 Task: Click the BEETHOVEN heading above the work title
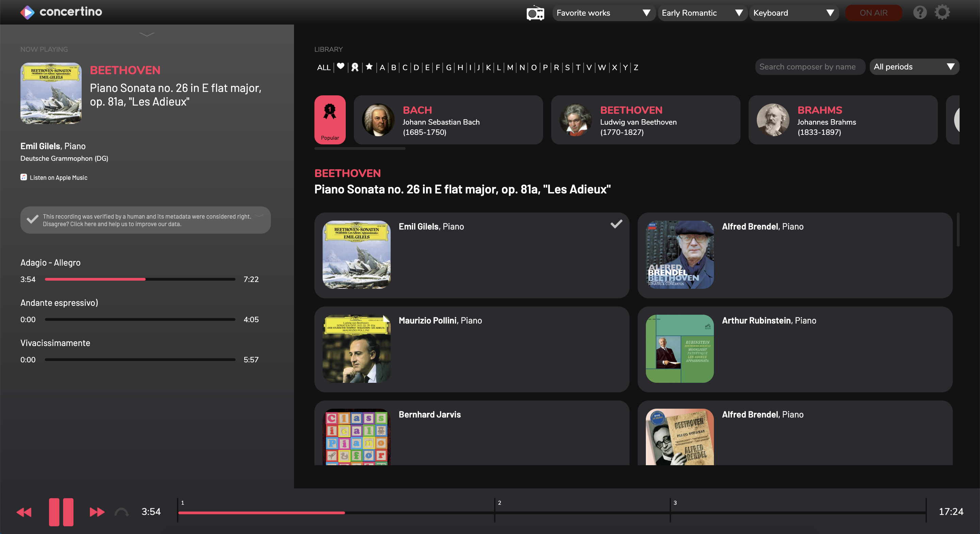tap(347, 173)
